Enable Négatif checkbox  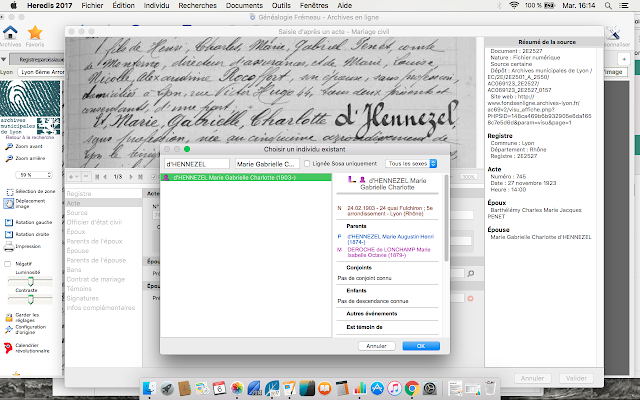click(7, 264)
